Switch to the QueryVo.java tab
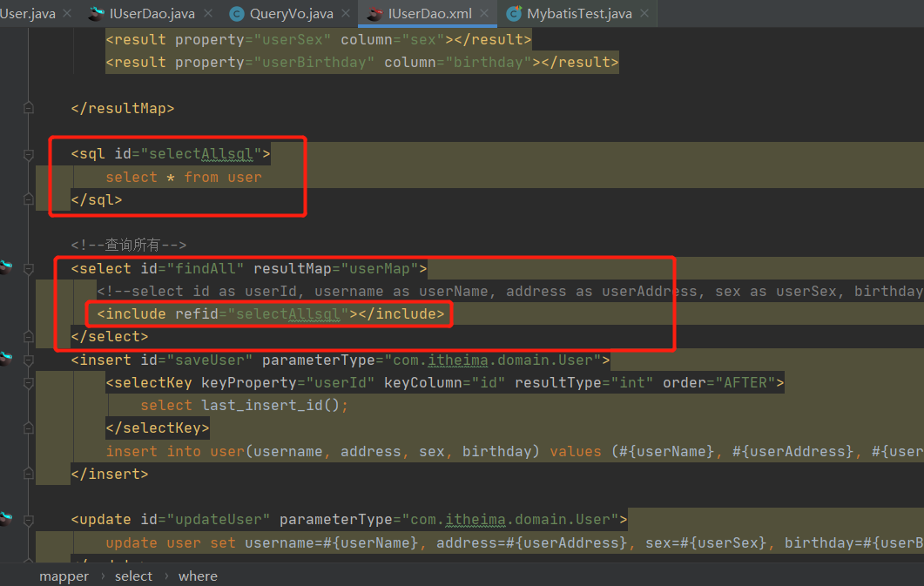 point(291,14)
